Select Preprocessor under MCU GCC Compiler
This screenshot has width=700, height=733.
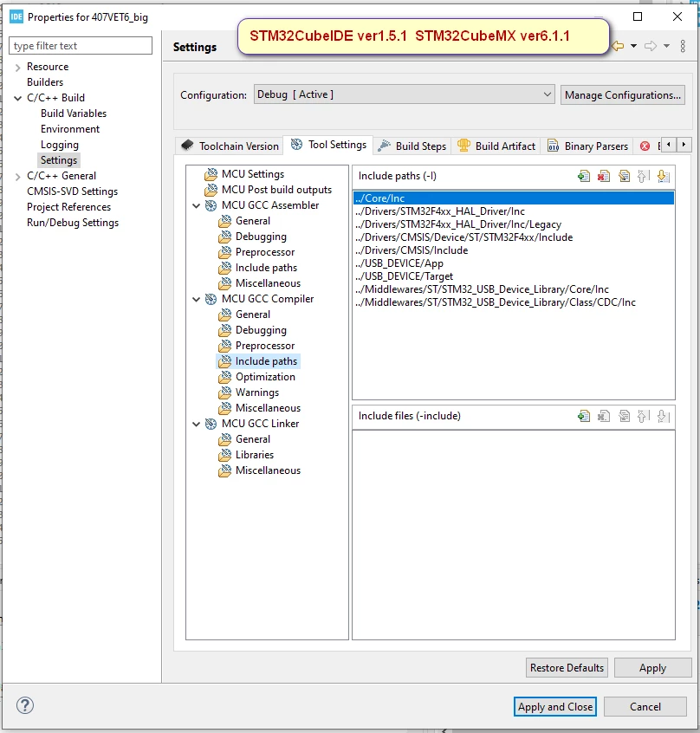tap(265, 346)
